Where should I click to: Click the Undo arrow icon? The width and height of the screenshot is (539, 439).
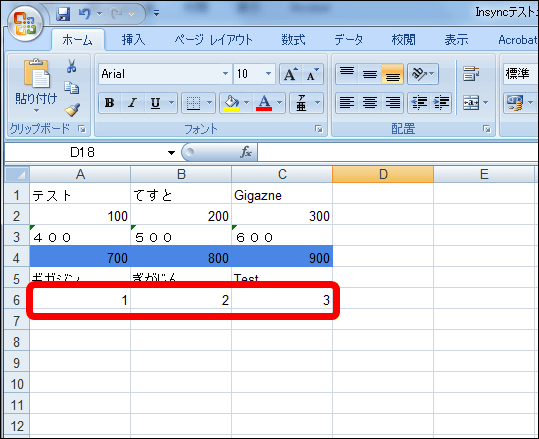(85, 13)
